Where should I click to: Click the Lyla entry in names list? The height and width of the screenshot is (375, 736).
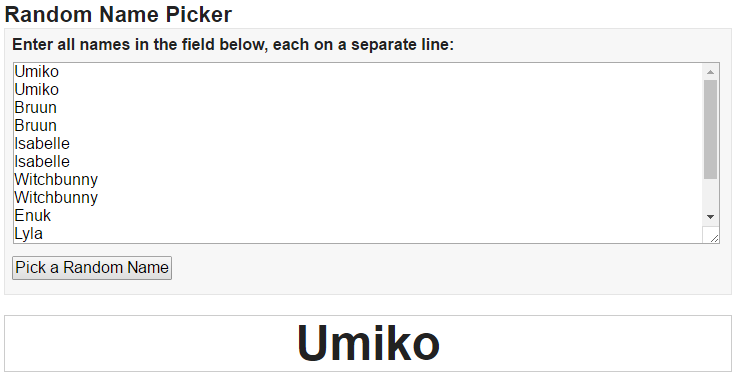[28, 234]
